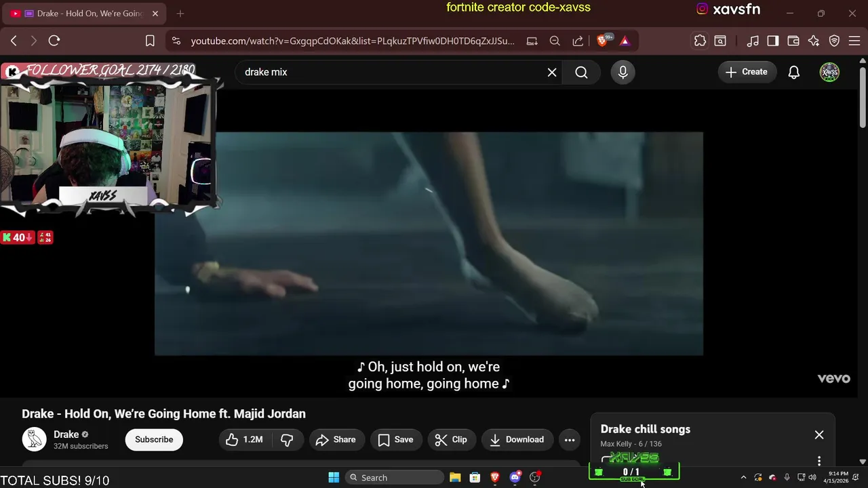Open the media control music-note icon

pos(753,41)
